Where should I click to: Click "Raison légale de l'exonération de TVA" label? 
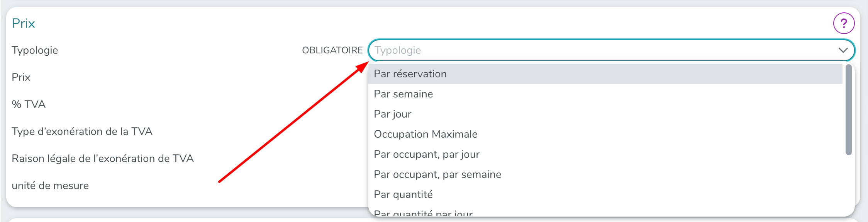click(103, 159)
